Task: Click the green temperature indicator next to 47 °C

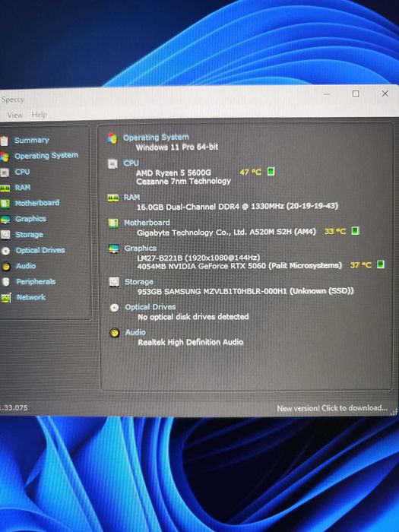Action: coord(271,171)
